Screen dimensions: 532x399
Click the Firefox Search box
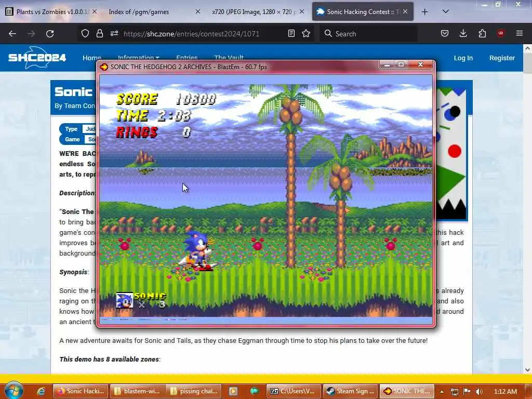click(x=368, y=34)
